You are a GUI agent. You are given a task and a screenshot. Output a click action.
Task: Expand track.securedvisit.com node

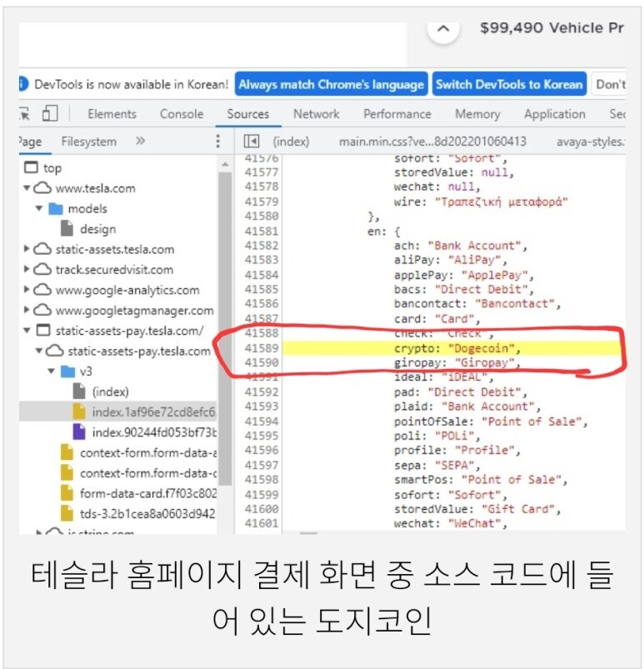tap(27, 269)
